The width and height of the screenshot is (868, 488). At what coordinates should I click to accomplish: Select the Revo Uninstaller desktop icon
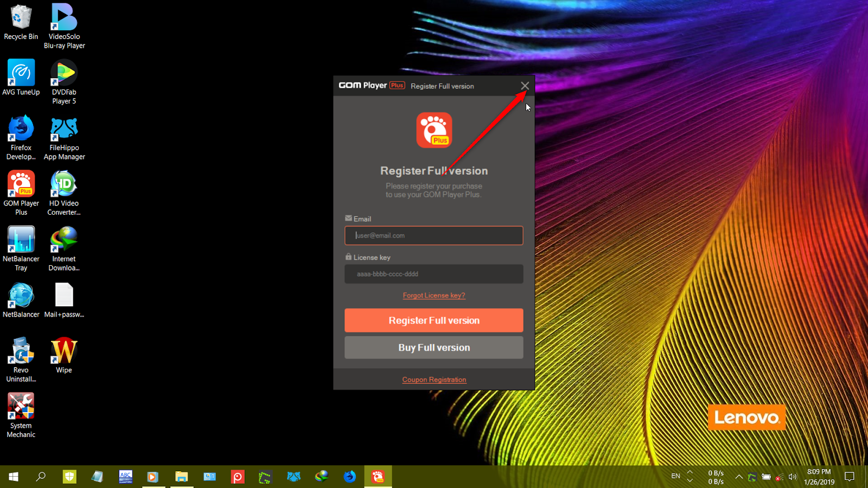pos(21,359)
